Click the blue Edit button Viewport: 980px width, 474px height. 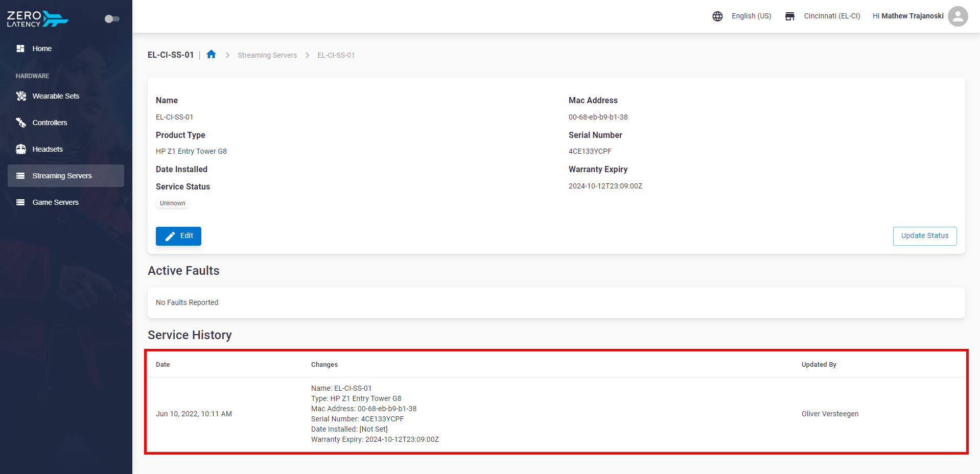coord(178,236)
